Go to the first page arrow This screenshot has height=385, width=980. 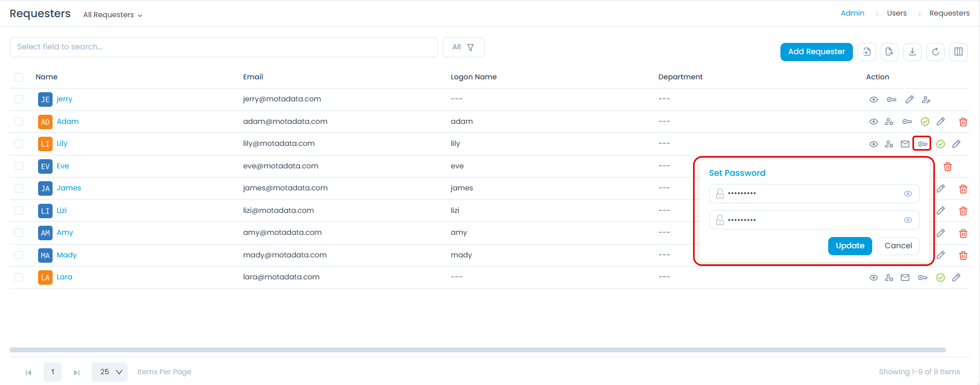[x=28, y=373]
